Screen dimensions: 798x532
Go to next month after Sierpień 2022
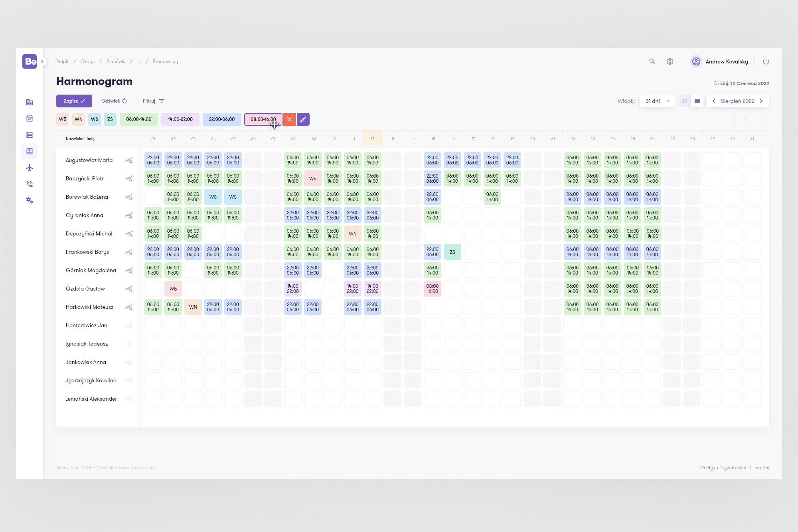pyautogui.click(x=761, y=101)
